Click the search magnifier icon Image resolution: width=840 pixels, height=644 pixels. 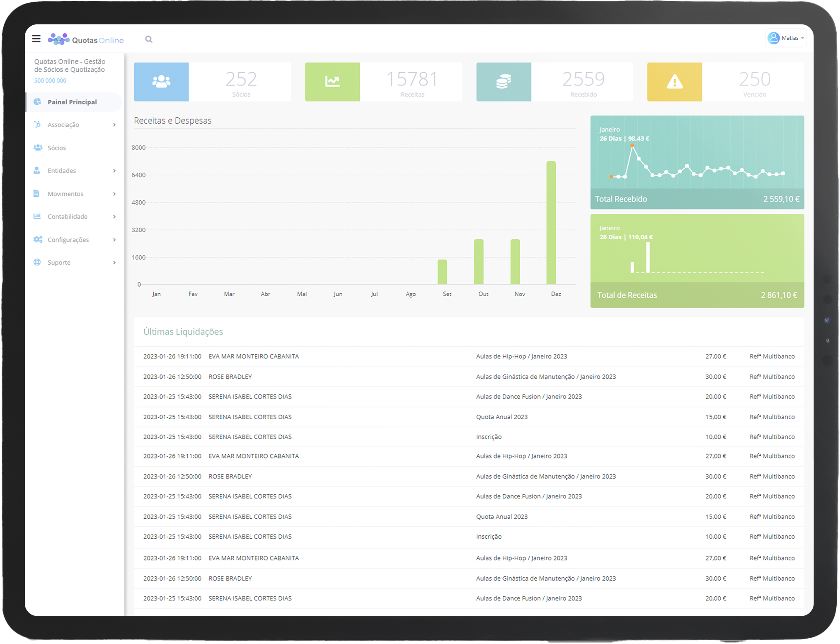click(149, 39)
